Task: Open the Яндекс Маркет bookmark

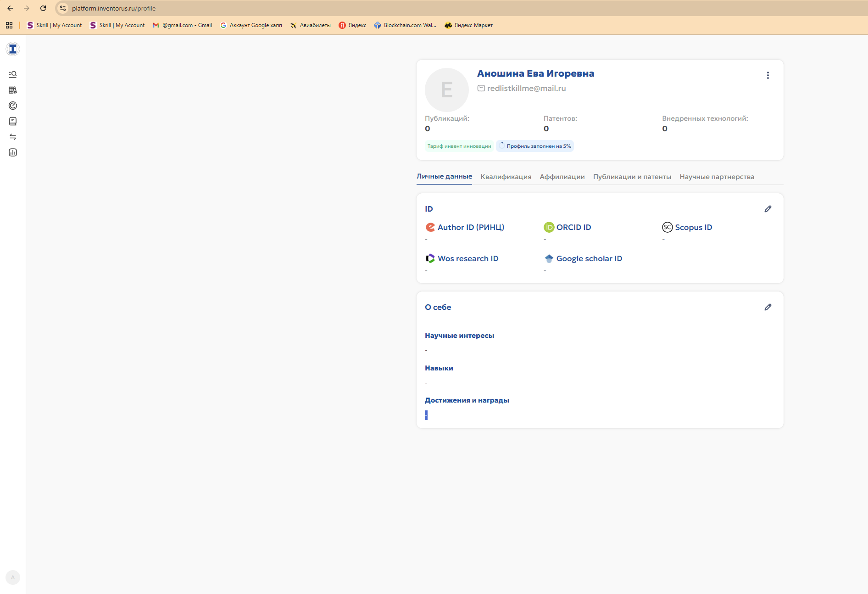Action: (468, 25)
